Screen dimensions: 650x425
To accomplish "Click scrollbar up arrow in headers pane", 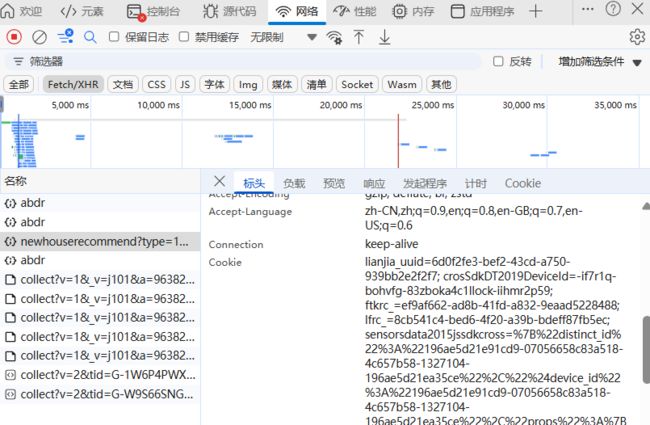I will click(x=646, y=206).
